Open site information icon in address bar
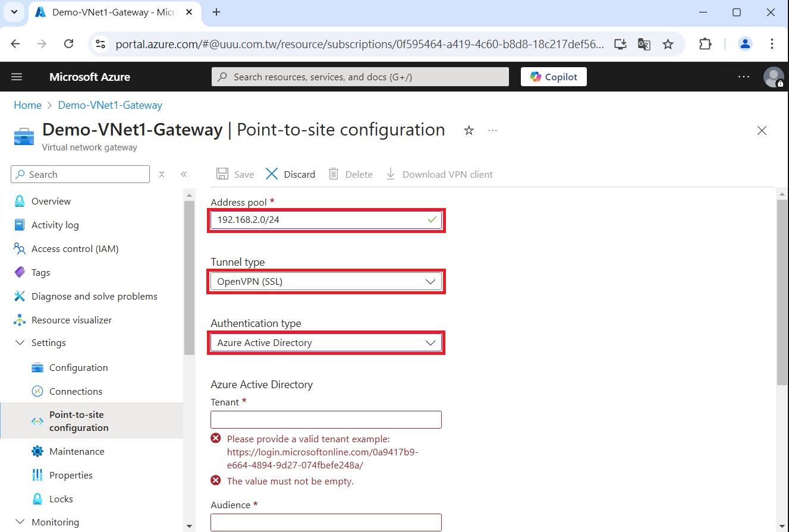Image resolution: width=789 pixels, height=532 pixels. pyautogui.click(x=100, y=44)
